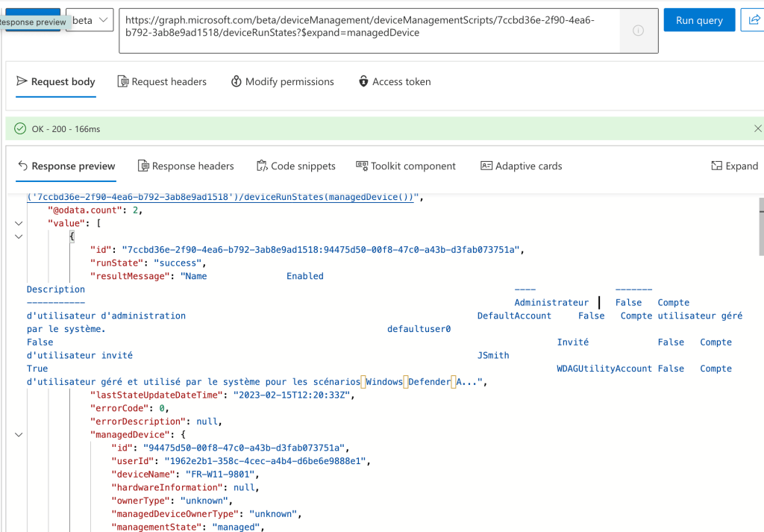Open the beta API version dropdown
The image size is (764, 532).
(90, 20)
